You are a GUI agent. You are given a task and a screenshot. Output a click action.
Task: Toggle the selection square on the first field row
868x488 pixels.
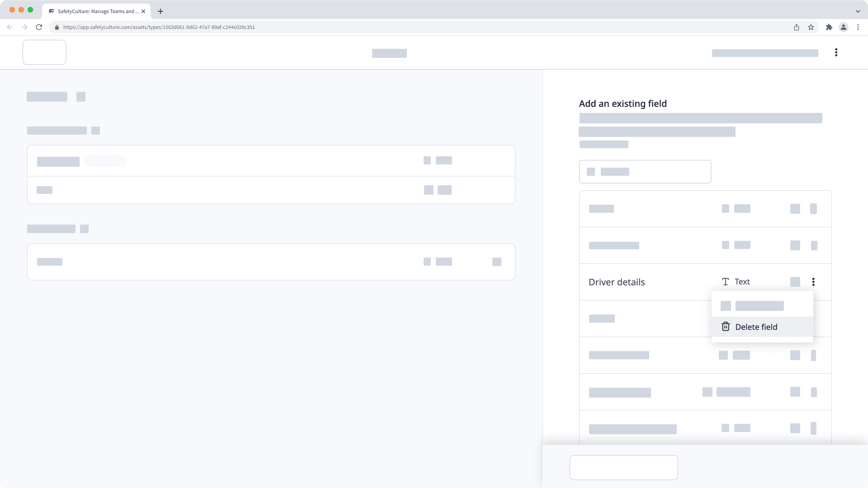(795, 209)
